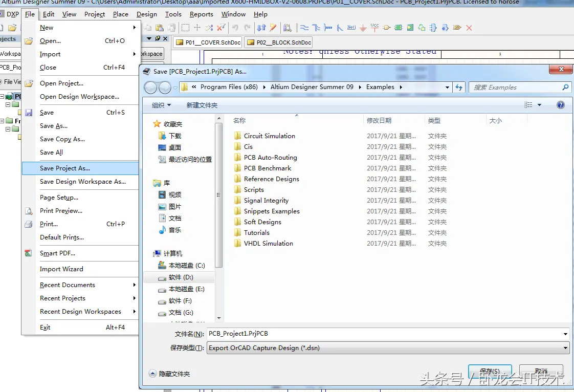Click Examples in the address breadcrumb
574x392 pixels.
point(380,87)
